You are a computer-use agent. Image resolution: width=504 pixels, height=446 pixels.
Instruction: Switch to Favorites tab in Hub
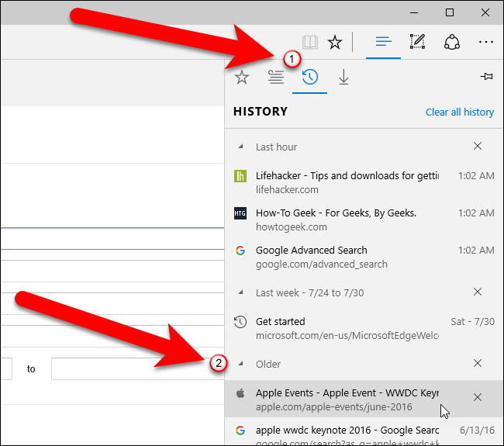click(x=242, y=77)
